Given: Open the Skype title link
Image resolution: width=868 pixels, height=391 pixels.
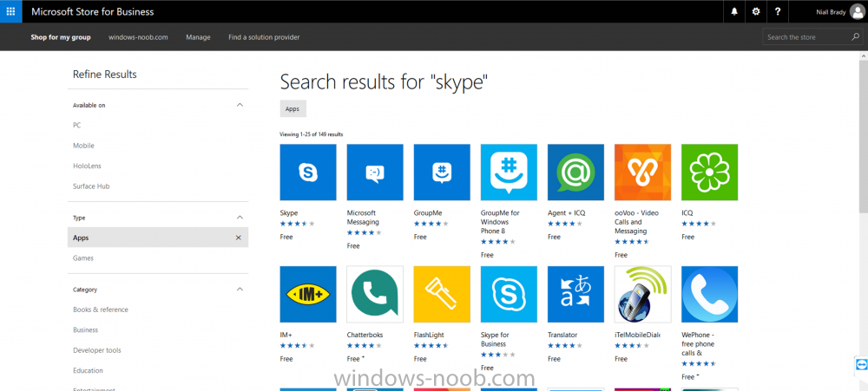Looking at the screenshot, I should pyautogui.click(x=289, y=213).
